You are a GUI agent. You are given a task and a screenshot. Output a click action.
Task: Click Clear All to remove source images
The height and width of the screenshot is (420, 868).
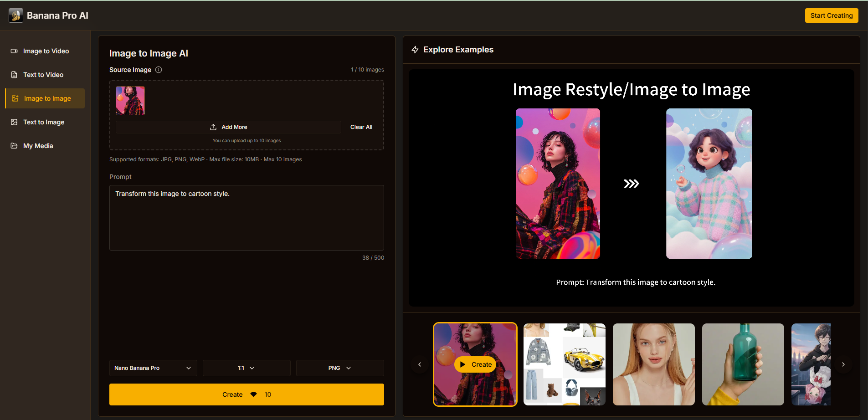click(x=361, y=127)
